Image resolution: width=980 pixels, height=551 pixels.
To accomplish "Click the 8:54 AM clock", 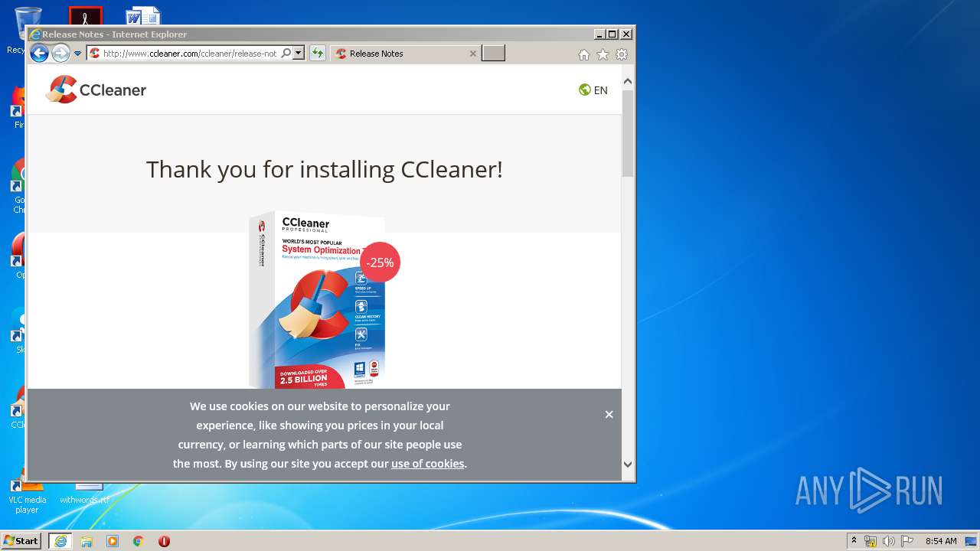I will [941, 541].
